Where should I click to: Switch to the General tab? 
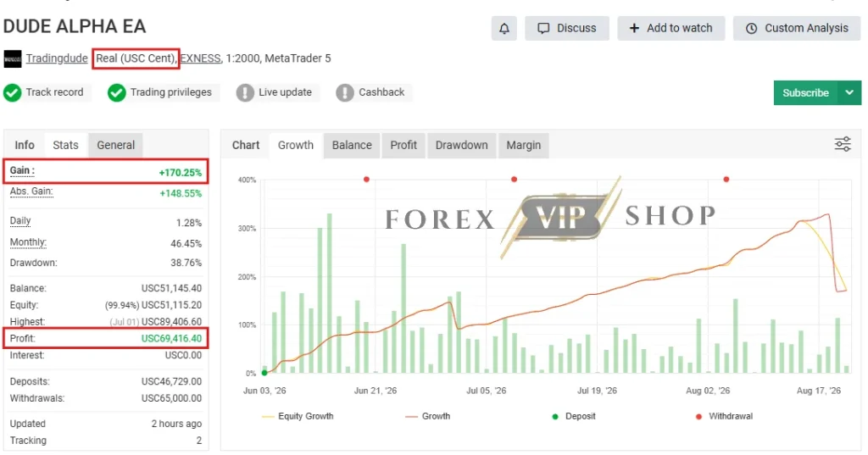pos(115,145)
